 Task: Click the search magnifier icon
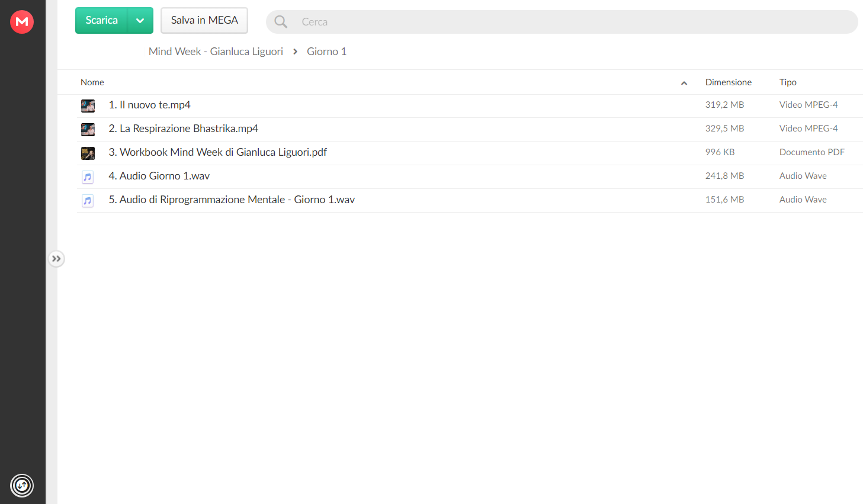pos(281,22)
